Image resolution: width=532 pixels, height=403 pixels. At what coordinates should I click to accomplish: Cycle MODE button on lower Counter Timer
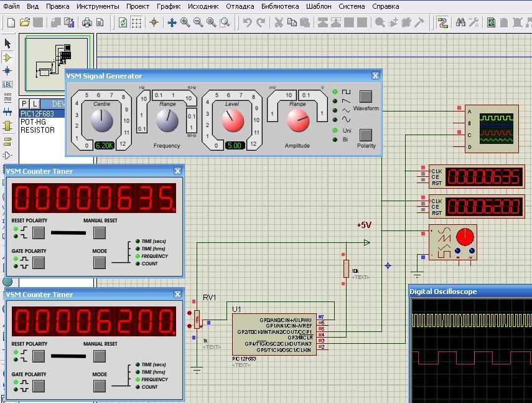(100, 386)
